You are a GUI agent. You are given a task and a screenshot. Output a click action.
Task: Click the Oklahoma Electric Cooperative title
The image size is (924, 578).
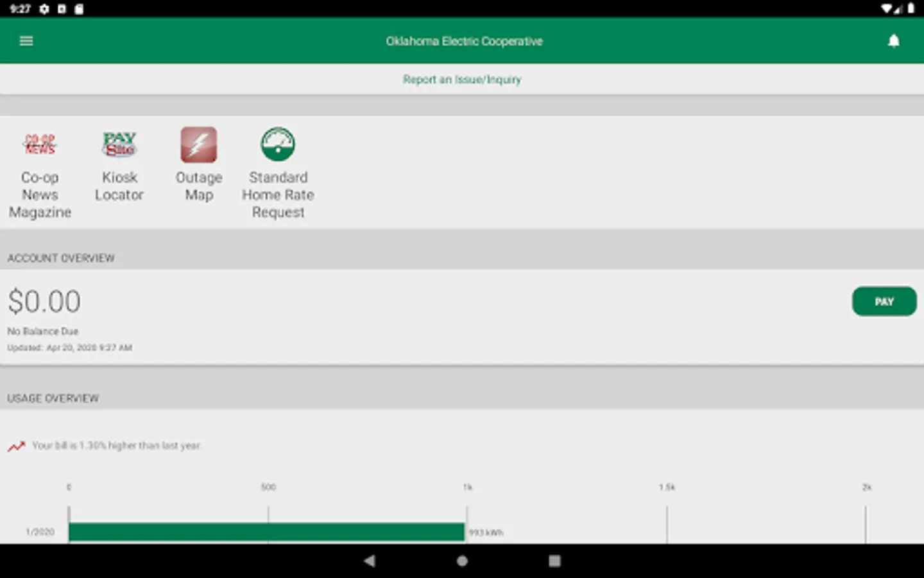(x=464, y=41)
